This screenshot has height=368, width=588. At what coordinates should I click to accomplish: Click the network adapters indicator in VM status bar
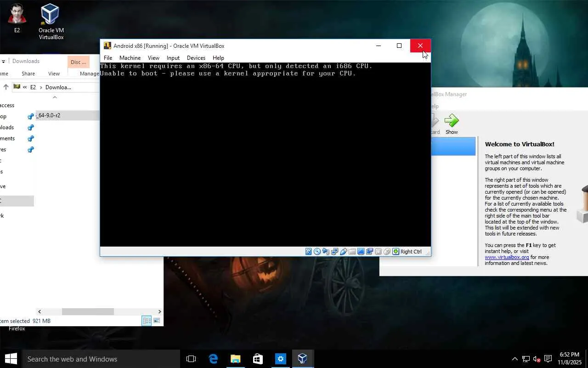pyautogui.click(x=335, y=252)
